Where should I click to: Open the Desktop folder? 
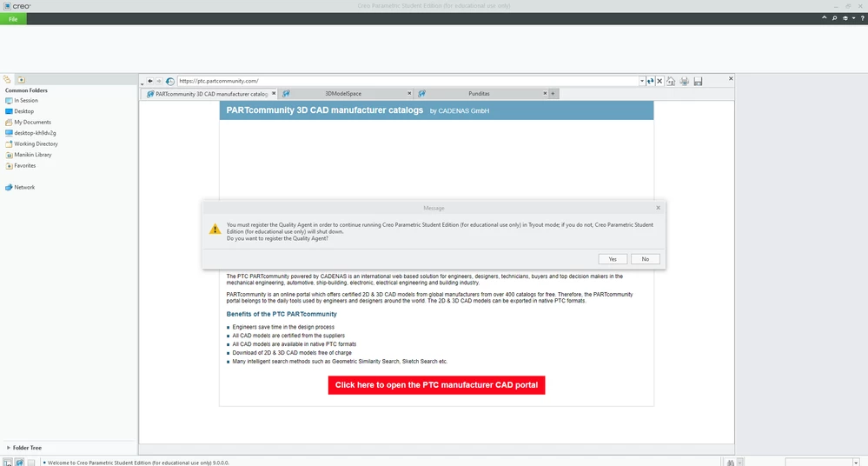(19, 111)
